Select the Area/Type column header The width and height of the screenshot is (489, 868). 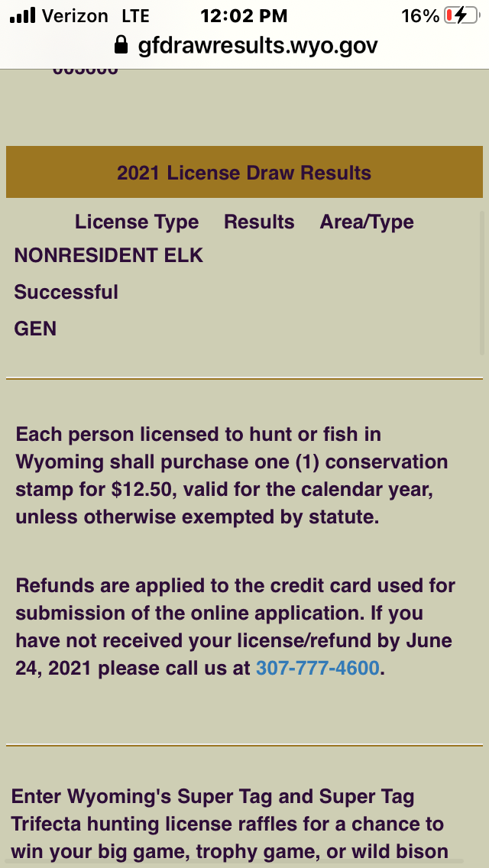(367, 222)
